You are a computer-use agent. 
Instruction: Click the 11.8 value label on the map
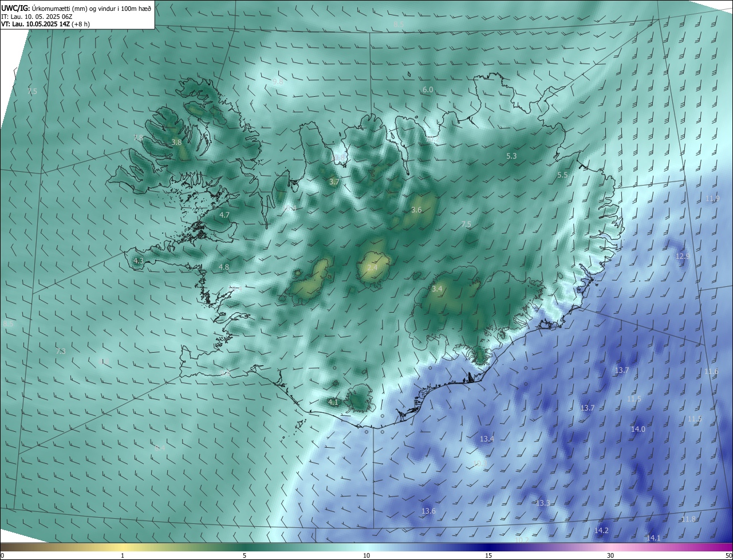click(689, 519)
